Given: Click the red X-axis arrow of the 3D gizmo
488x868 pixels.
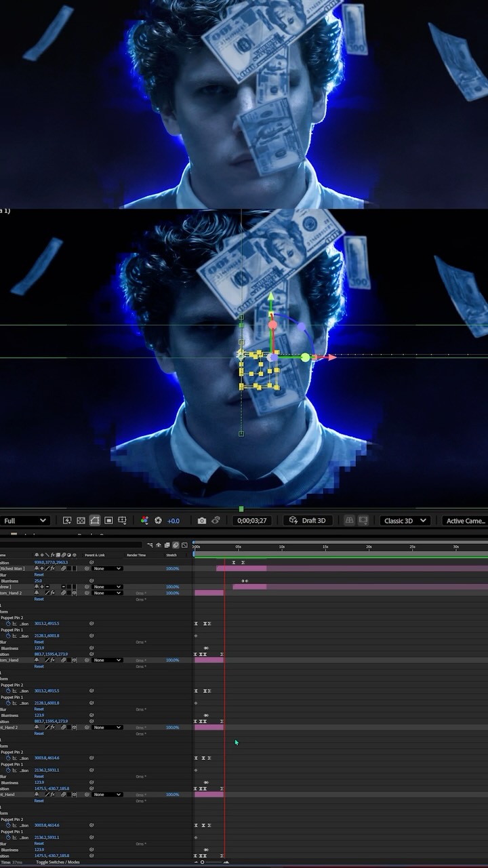Looking at the screenshot, I should pos(331,357).
